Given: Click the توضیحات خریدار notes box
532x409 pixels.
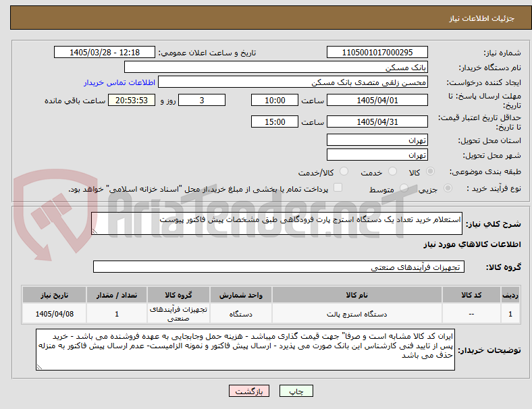Looking at the screenshot, I should pyautogui.click(x=245, y=350).
